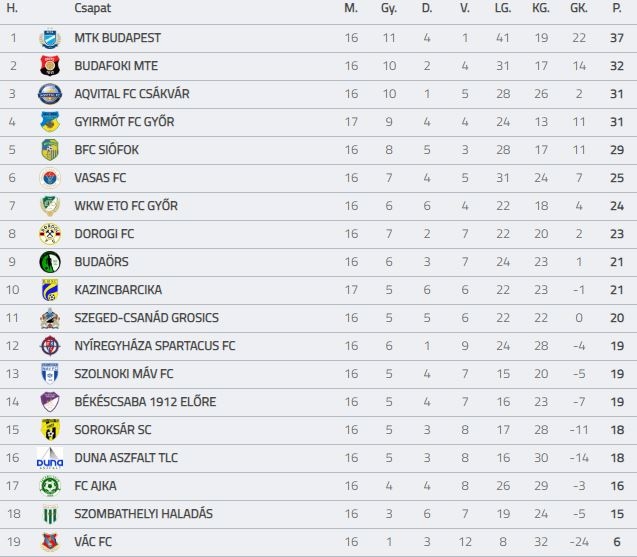
Task: Click the Csapat column header
Action: 93,8
